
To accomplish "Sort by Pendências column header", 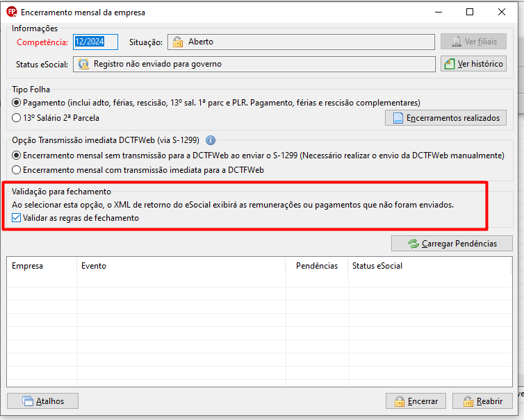I will coord(317,266).
